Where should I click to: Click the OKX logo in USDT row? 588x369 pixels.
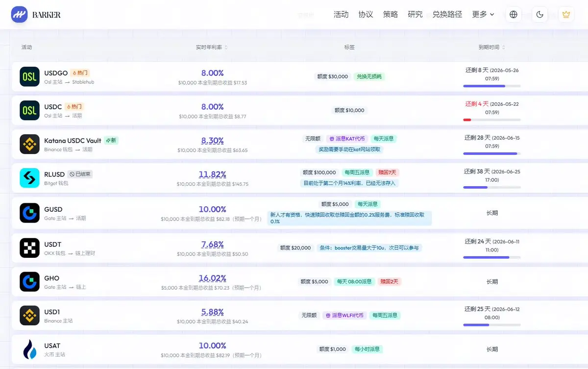pos(29,248)
